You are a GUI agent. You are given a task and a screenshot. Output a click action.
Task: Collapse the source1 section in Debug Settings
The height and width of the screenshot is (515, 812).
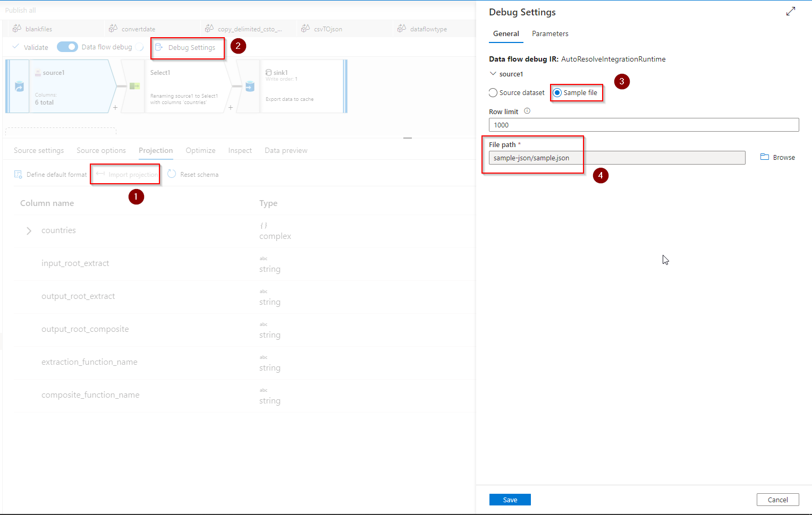point(493,74)
